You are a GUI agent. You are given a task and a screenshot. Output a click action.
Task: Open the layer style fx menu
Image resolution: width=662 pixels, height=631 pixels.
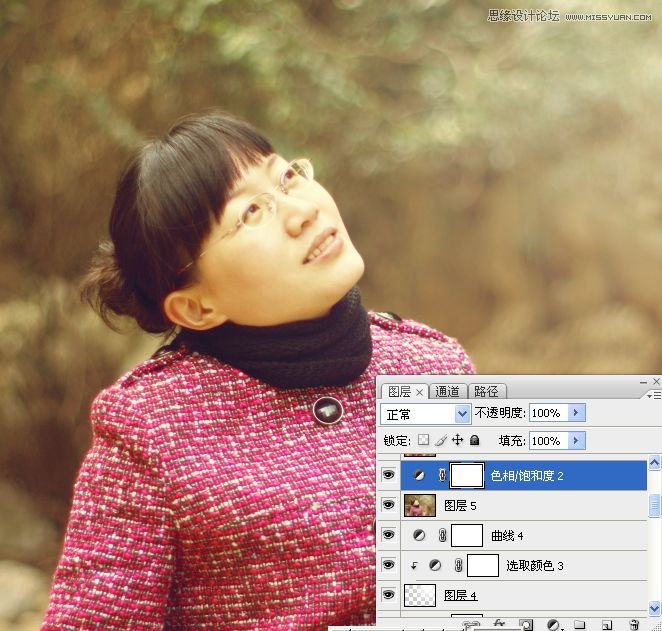(499, 624)
